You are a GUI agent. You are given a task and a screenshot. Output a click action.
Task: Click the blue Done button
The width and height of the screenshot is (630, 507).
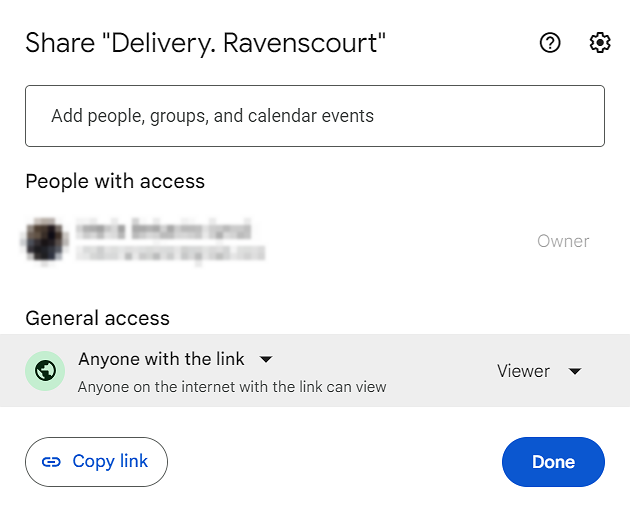click(x=553, y=462)
